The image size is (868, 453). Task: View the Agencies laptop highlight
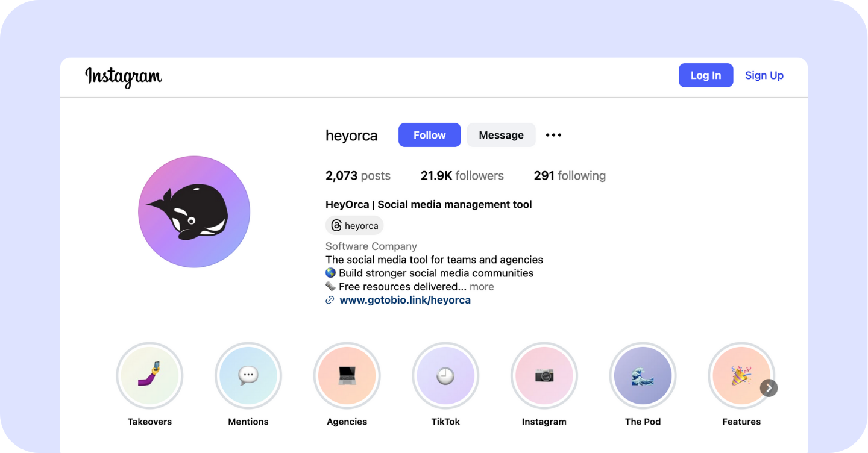click(347, 376)
